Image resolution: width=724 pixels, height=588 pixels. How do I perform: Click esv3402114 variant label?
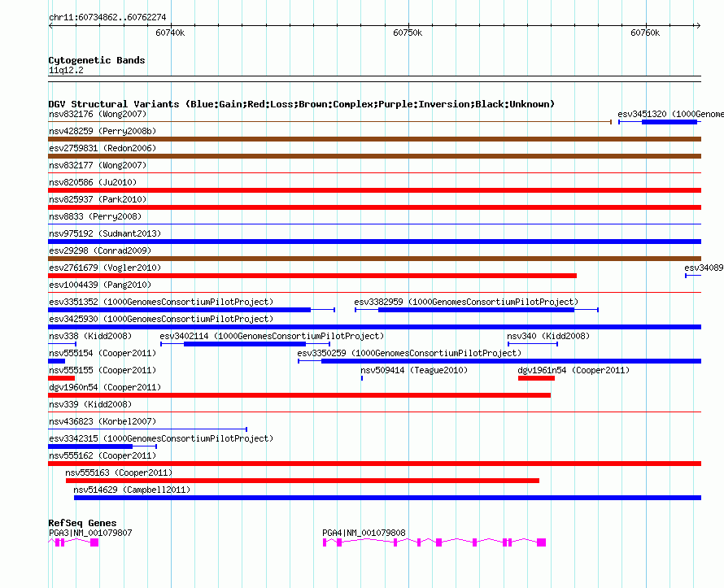[272, 336]
